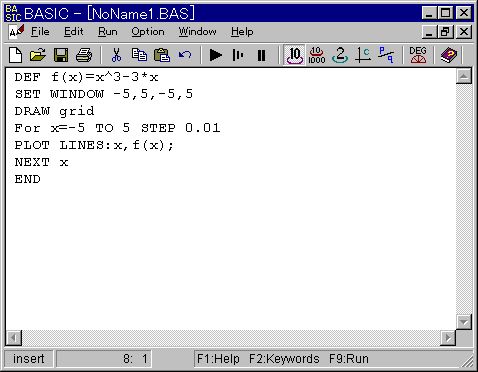Click cursor position '8: 1' status
This screenshot has height=372, width=478.
[104, 359]
